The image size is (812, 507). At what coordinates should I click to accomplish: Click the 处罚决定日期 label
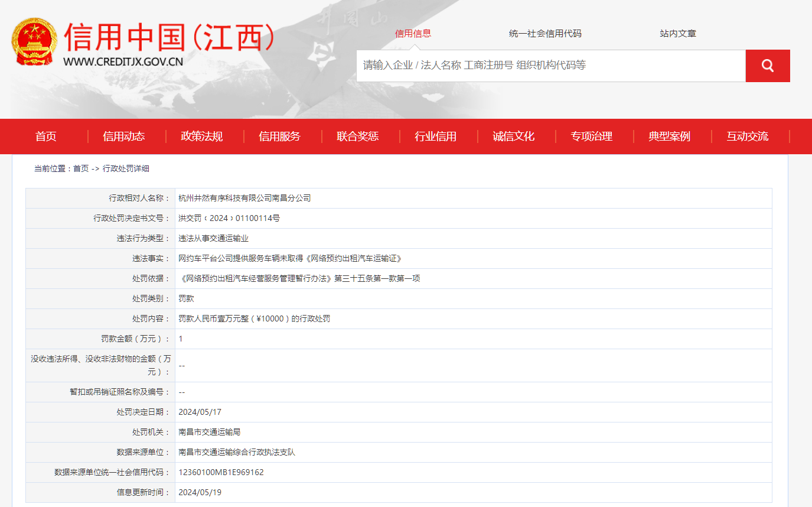tap(144, 412)
